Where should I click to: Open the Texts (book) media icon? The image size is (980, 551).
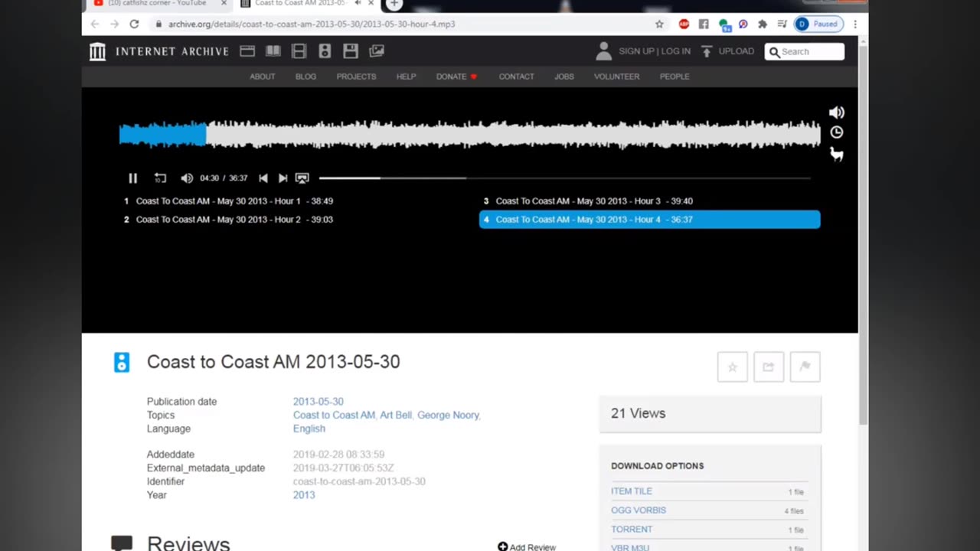point(273,51)
